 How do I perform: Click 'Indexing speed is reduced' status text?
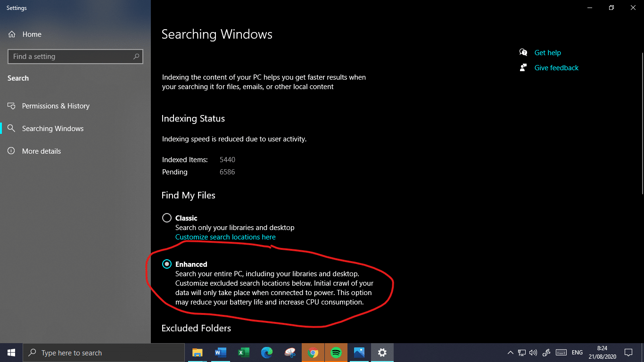[x=234, y=139]
